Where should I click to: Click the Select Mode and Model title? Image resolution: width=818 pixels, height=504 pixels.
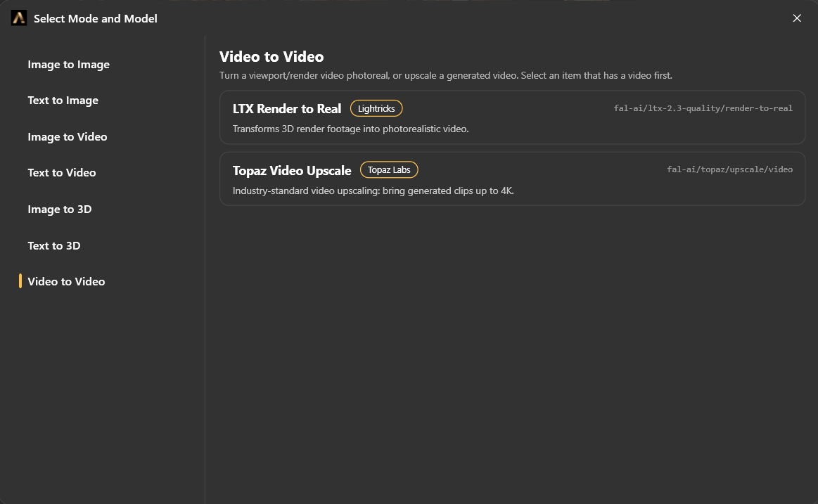tap(96, 19)
